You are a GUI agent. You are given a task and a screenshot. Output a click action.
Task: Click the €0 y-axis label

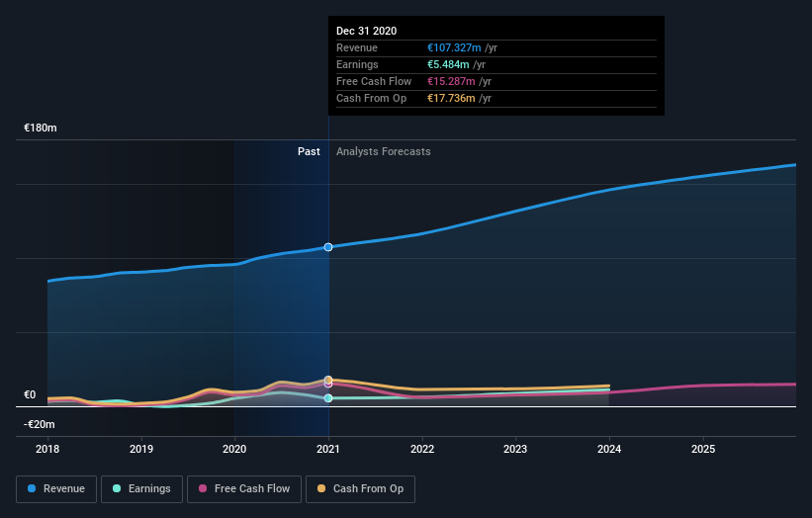coord(30,394)
